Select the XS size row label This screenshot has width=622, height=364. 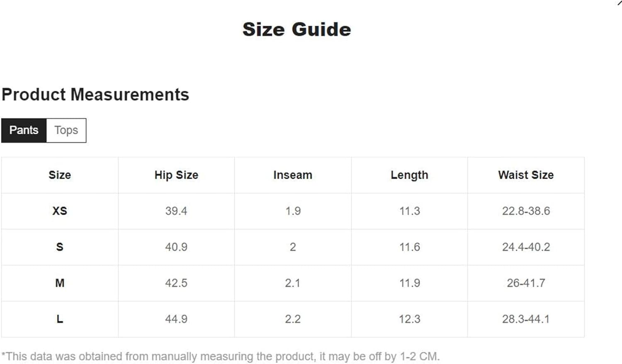(x=60, y=211)
